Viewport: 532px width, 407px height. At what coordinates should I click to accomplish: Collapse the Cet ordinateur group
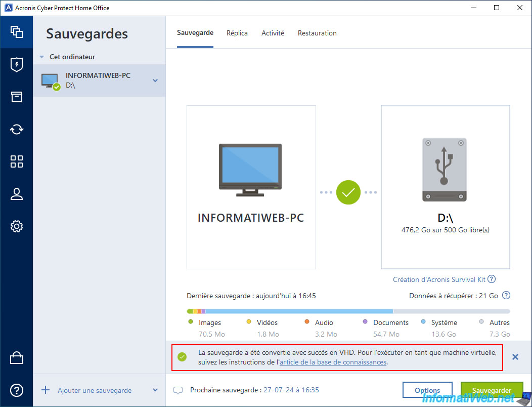click(x=42, y=57)
